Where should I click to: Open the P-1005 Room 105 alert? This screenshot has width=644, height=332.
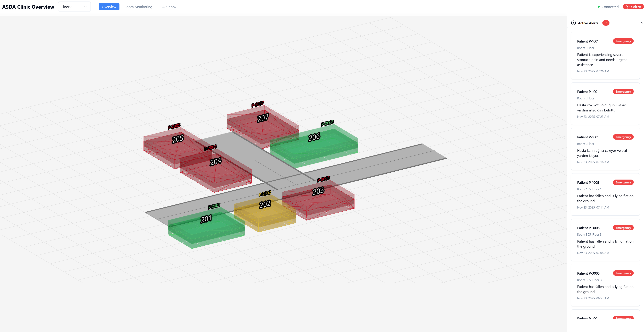605,195
